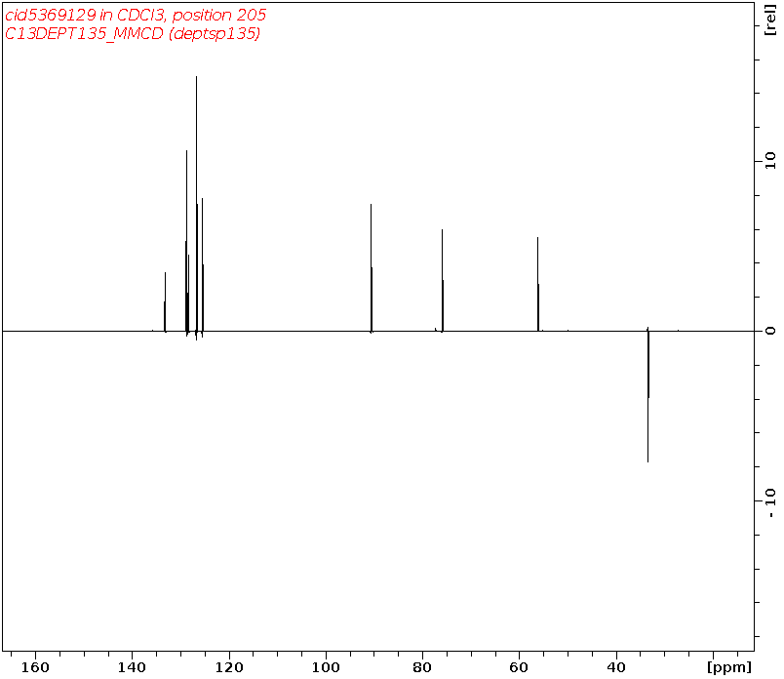Select the tallest peak near 127 ppm
This screenshot has height=679, width=784.
click(x=197, y=205)
